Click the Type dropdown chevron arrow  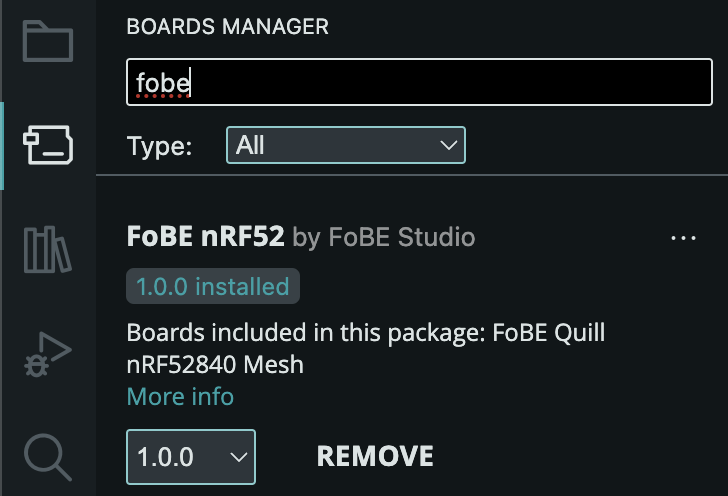click(x=448, y=145)
